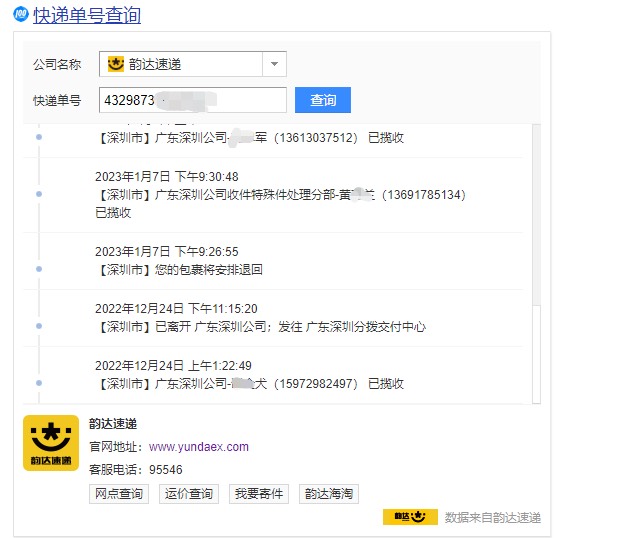Click the Yunda icon inside company dropdown
The image size is (631, 538).
116,64
